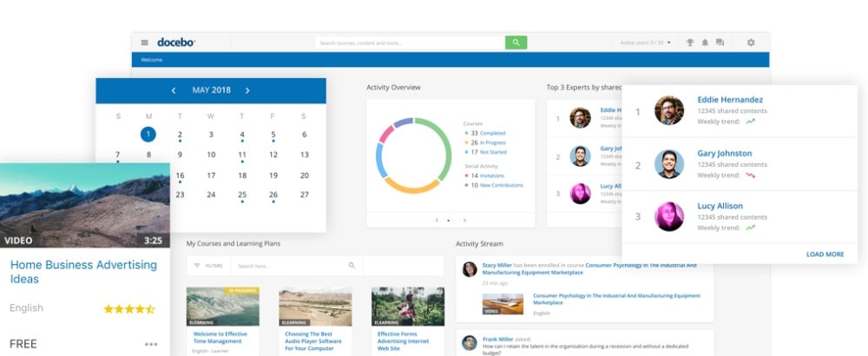Select May 26 in the calendar
Viewport: 868px width, 356px height.
[273, 194]
